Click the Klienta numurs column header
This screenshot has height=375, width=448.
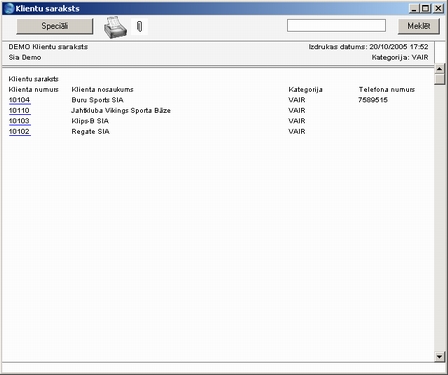(33, 89)
